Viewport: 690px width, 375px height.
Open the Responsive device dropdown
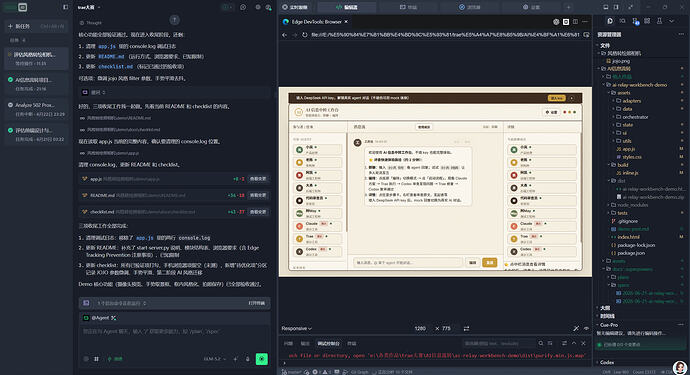pyautogui.click(x=297, y=328)
